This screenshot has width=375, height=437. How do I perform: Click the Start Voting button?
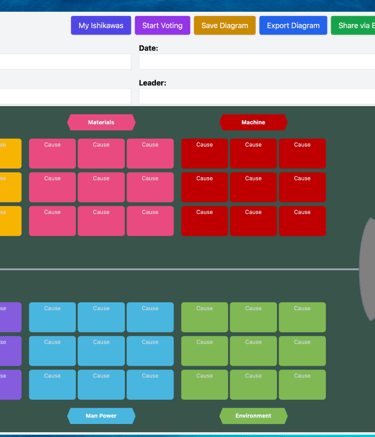pyautogui.click(x=162, y=25)
